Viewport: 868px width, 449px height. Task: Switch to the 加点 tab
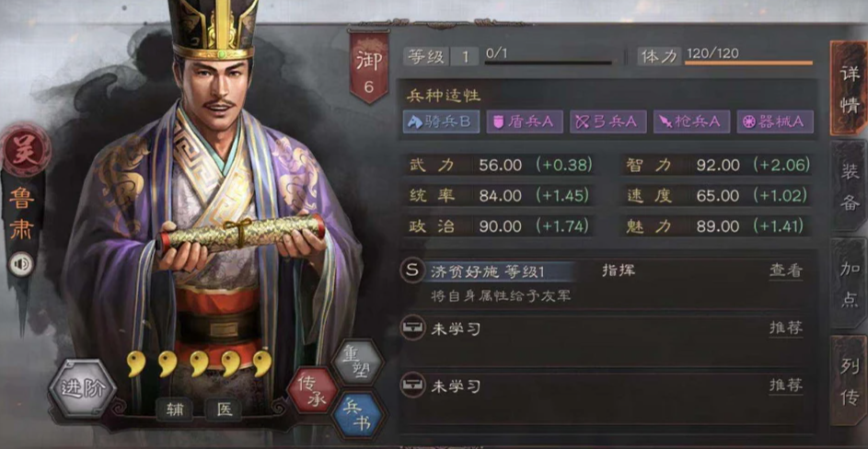[x=850, y=282]
